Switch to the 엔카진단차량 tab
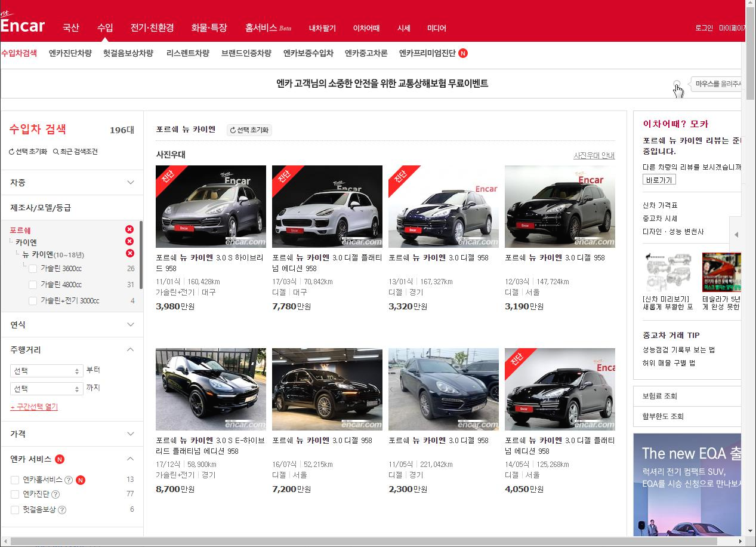756x547 pixels. point(70,53)
